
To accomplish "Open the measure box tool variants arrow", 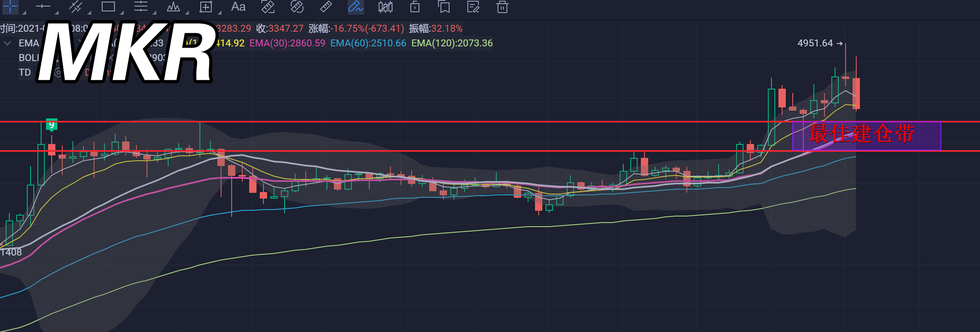I will pos(219,13).
